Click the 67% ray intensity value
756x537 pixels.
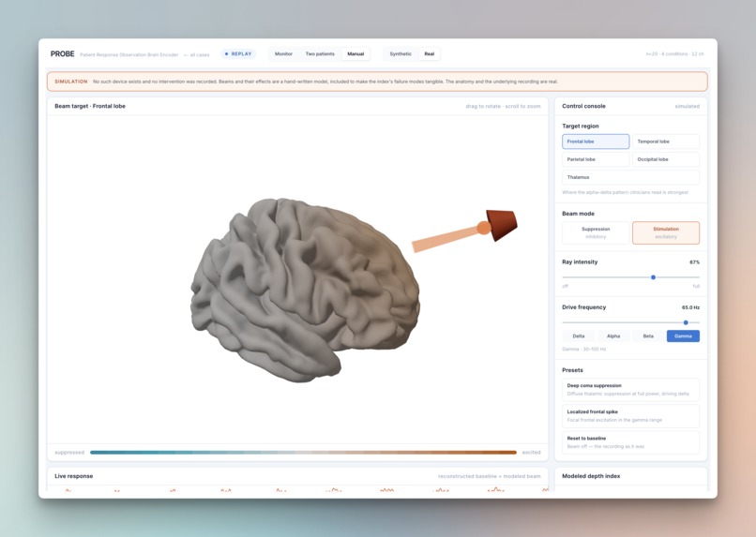tap(694, 262)
